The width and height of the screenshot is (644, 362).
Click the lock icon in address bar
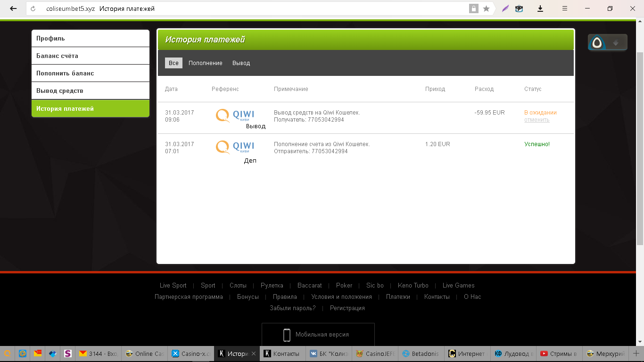(473, 8)
